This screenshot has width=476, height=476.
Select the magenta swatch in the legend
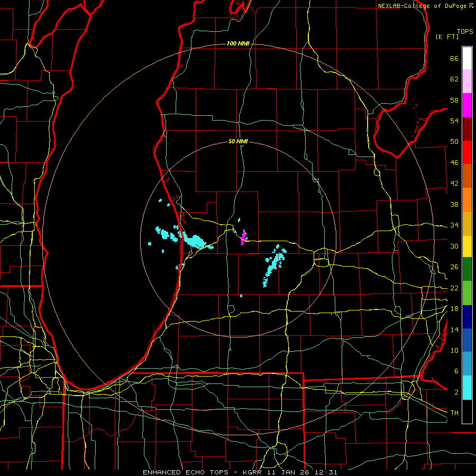coord(467,105)
